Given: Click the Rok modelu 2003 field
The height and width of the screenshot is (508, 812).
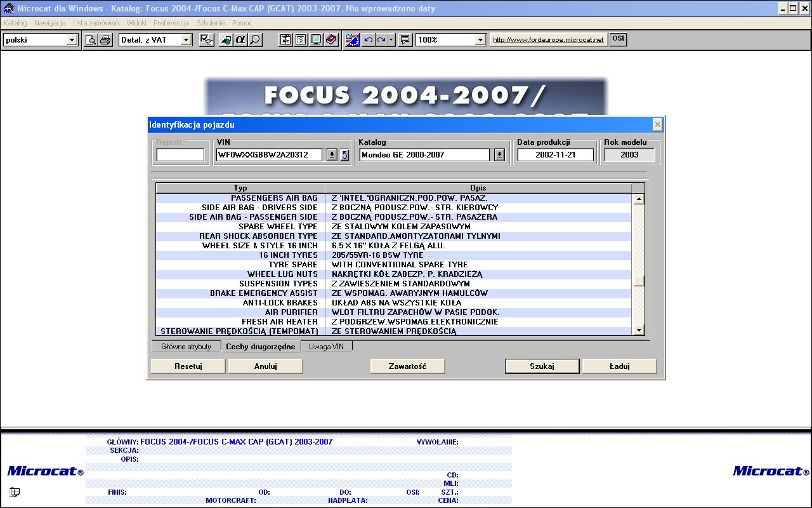Looking at the screenshot, I should click(x=630, y=155).
